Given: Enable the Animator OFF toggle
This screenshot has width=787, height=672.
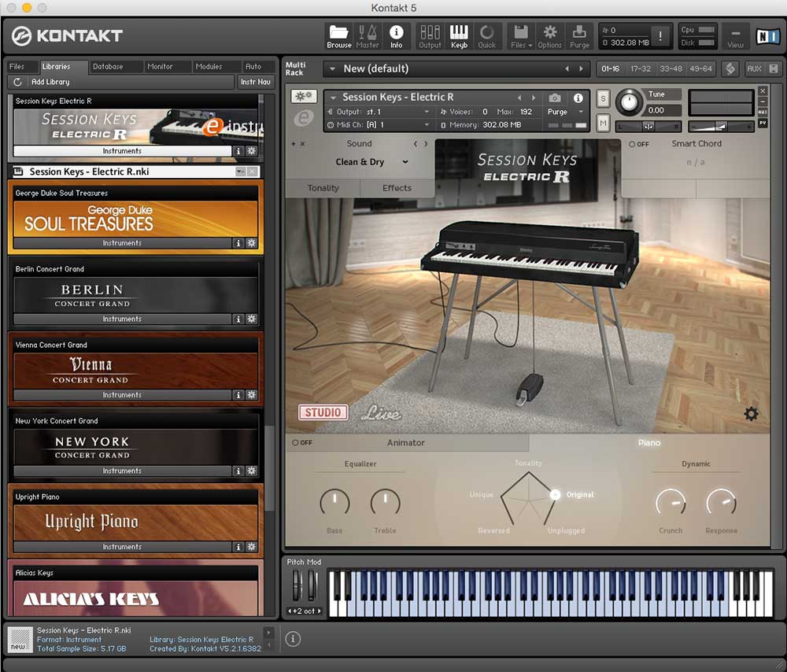Looking at the screenshot, I should tap(302, 443).
